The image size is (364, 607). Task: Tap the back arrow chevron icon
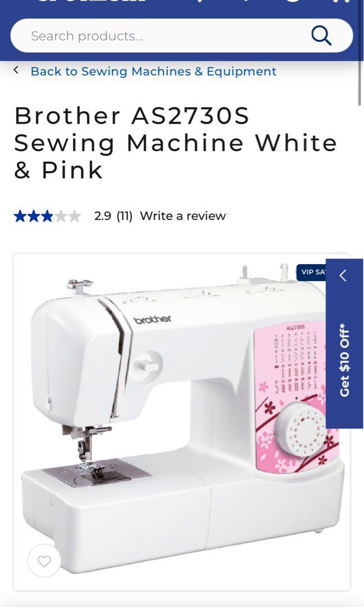[16, 70]
